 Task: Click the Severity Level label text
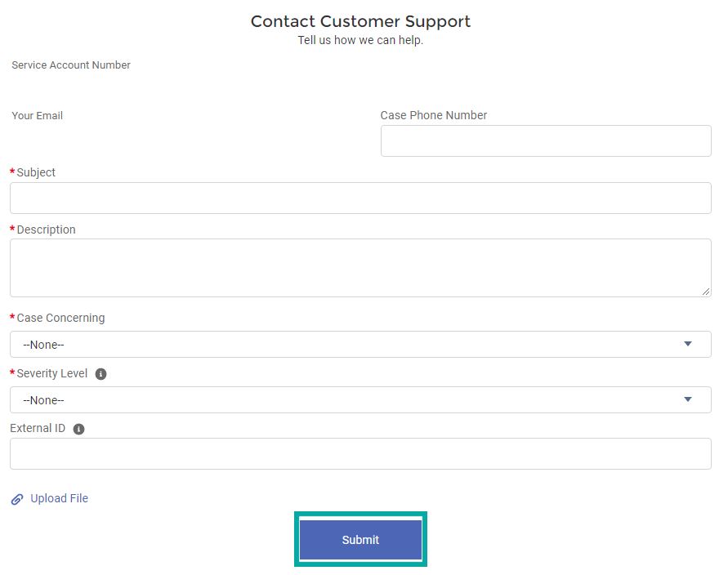click(51, 373)
